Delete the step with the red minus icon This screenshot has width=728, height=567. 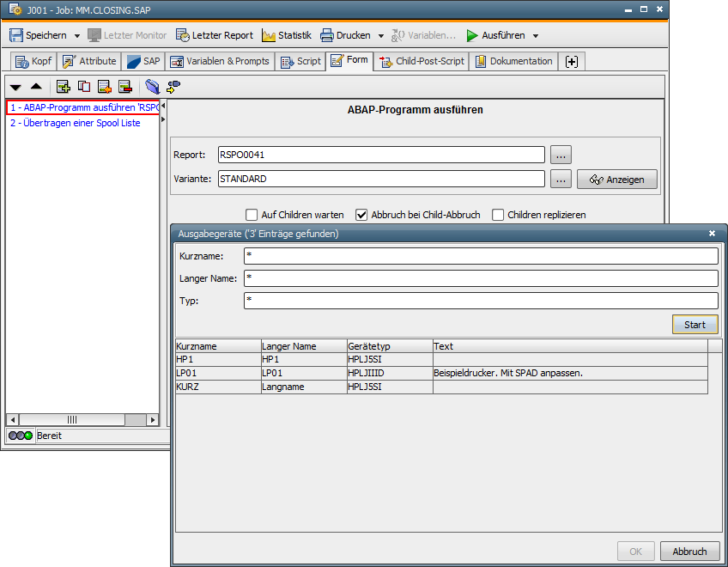pyautogui.click(x=124, y=87)
